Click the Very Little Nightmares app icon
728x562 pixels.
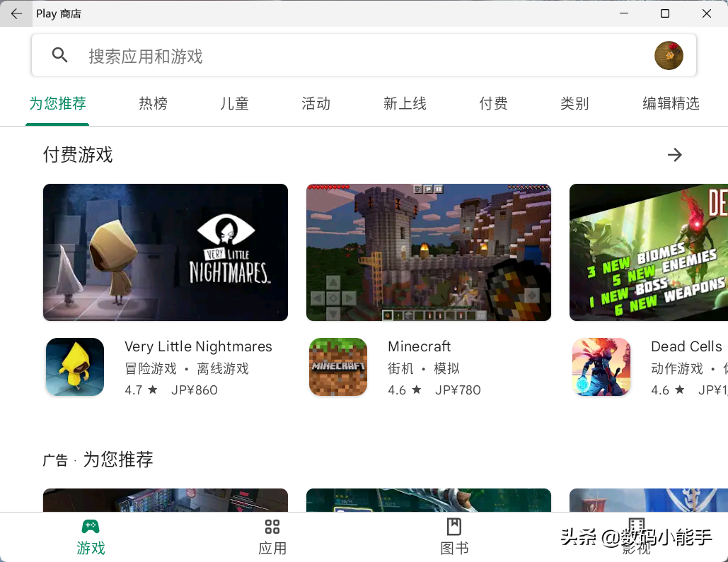click(x=75, y=367)
